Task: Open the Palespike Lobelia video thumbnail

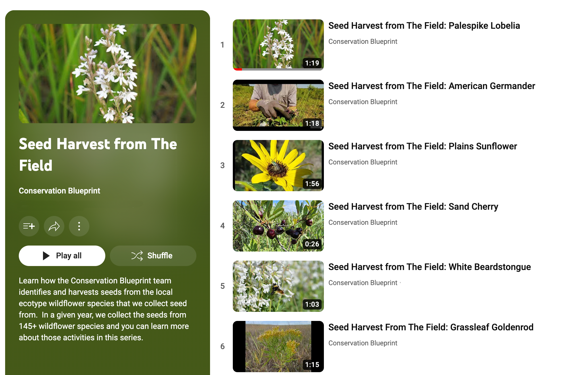Action: pyautogui.click(x=278, y=45)
